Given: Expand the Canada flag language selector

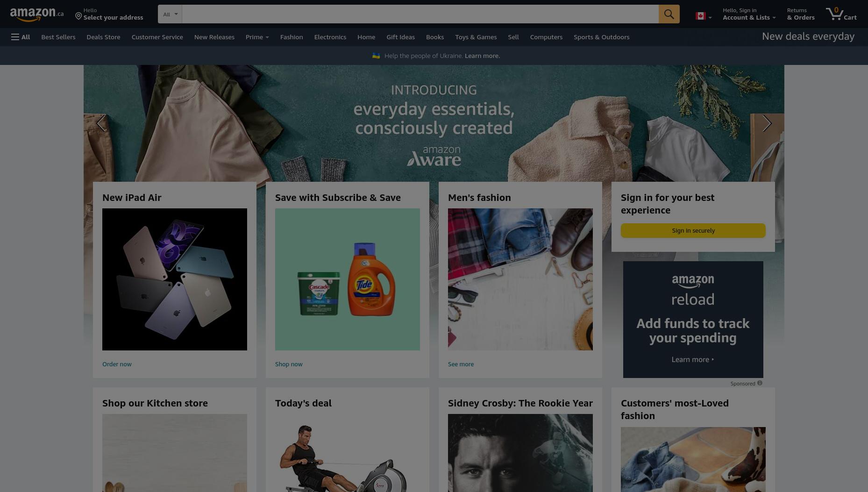Looking at the screenshot, I should 704,16.
